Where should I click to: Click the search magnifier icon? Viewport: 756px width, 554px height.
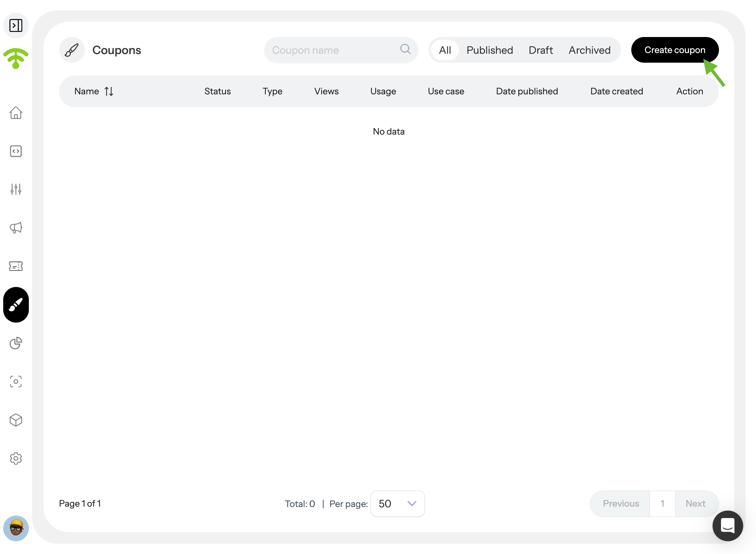tap(405, 49)
